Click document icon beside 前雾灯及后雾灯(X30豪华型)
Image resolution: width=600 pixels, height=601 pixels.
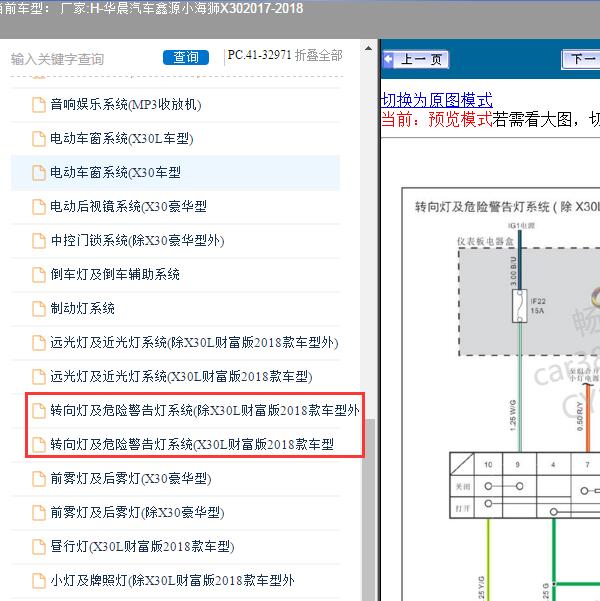pos(39,479)
